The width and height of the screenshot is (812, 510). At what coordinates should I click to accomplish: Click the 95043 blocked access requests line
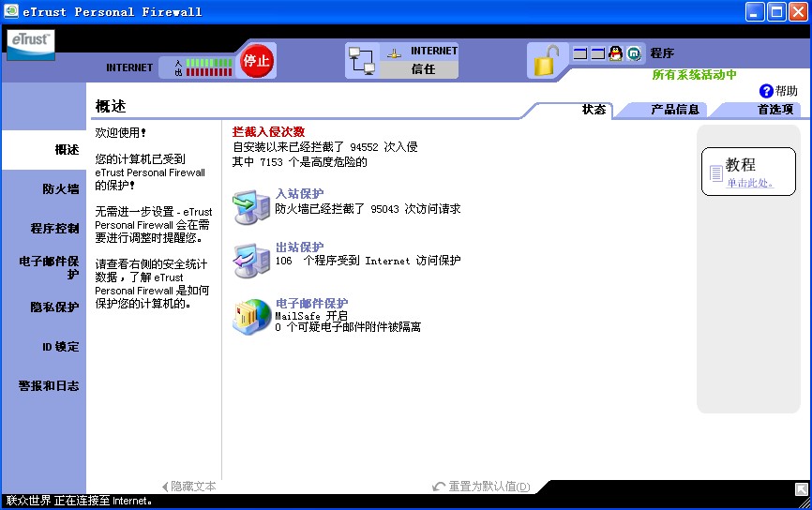[x=368, y=209]
